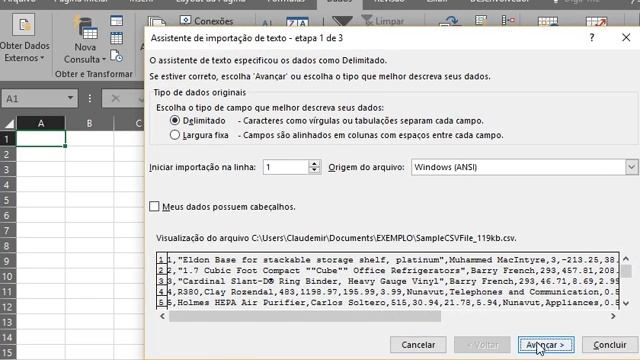Image resolution: width=640 pixels, height=360 pixels.
Task: Open the dialog help question mark
Action: 592,38
